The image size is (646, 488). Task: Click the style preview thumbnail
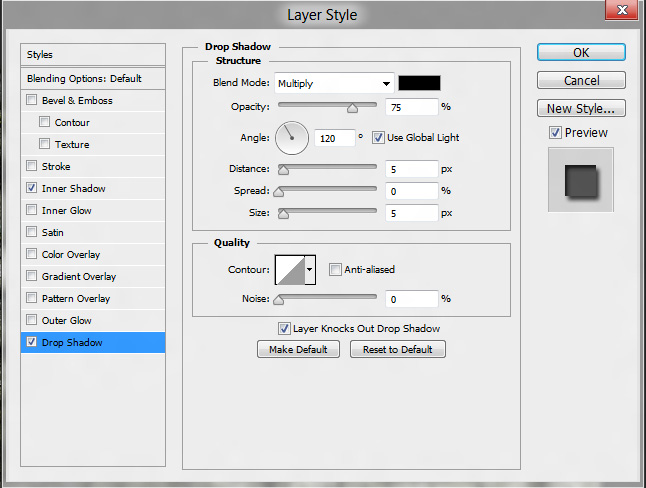[x=581, y=180]
